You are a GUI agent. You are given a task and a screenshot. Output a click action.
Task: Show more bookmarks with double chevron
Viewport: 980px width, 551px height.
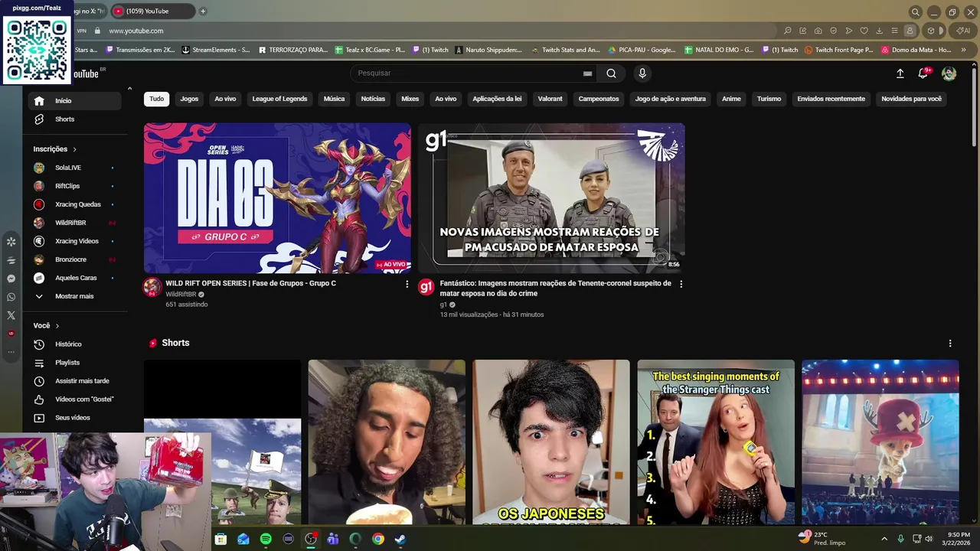962,50
